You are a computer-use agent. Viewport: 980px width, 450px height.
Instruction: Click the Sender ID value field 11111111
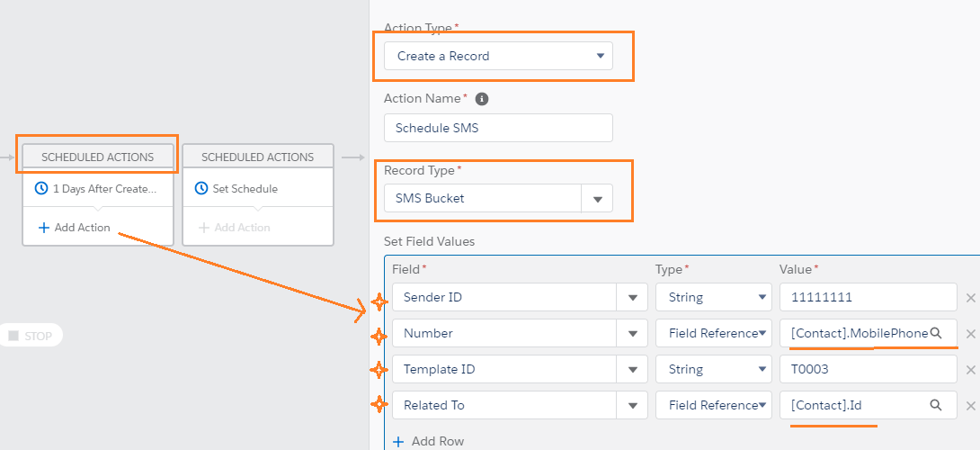[868, 297]
